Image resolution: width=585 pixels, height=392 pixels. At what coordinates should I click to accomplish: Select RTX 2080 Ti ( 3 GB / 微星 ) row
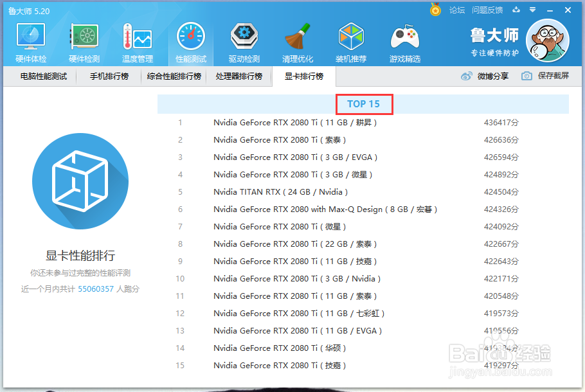pos(363,175)
